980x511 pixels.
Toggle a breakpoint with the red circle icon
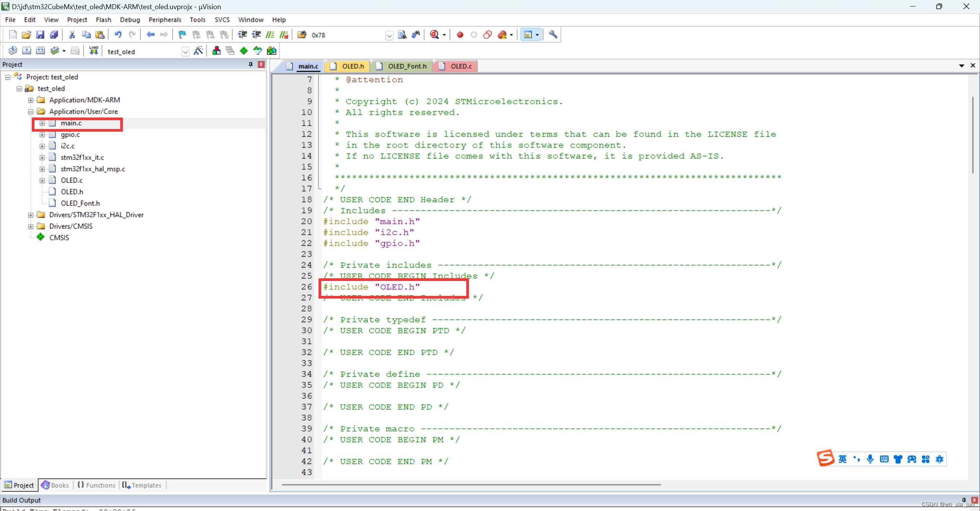click(x=460, y=35)
